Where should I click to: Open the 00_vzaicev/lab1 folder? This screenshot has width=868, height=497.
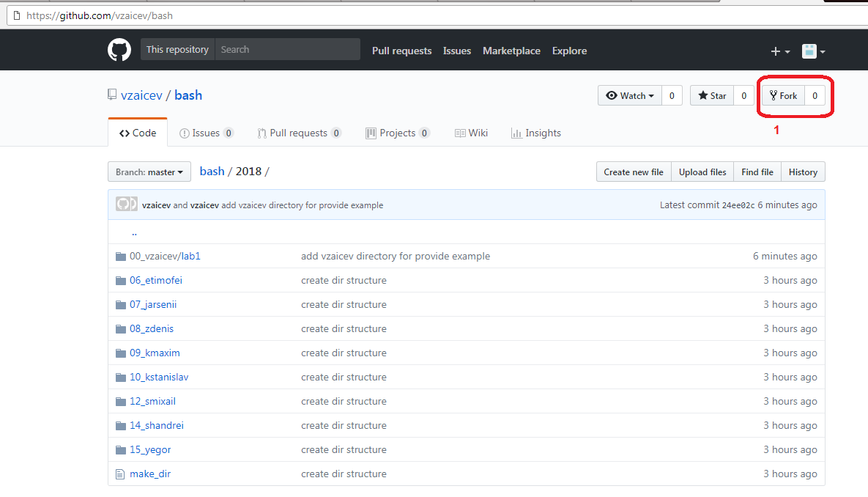click(165, 256)
